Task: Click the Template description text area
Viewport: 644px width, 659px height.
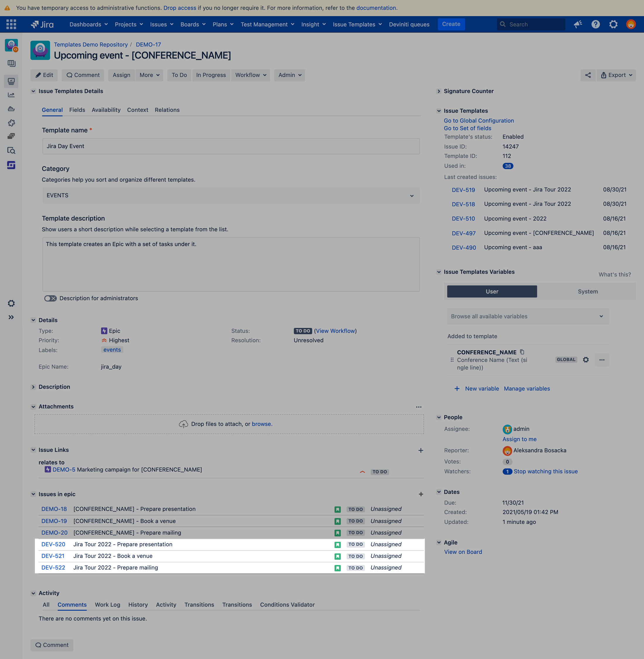Action: (x=231, y=264)
